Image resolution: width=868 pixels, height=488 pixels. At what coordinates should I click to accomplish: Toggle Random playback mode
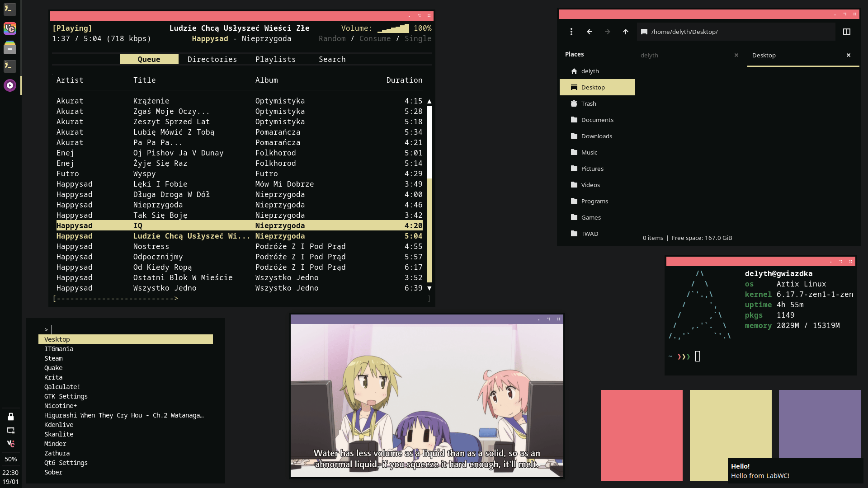pos(332,39)
